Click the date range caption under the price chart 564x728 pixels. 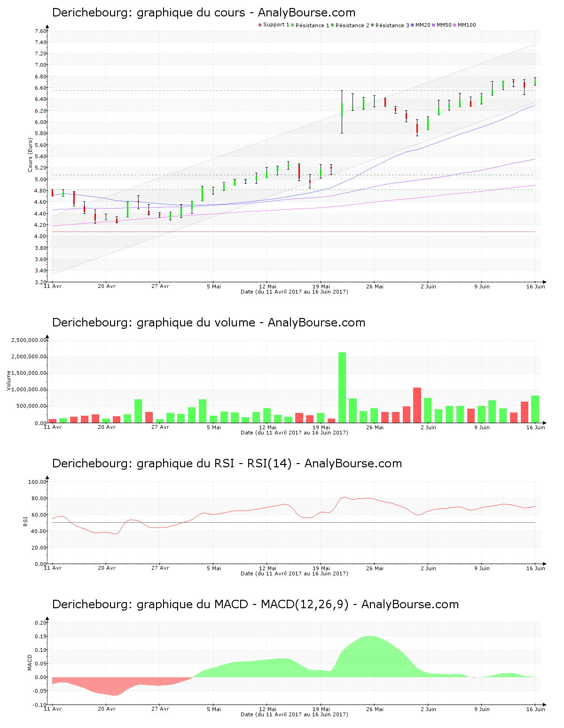tap(294, 292)
